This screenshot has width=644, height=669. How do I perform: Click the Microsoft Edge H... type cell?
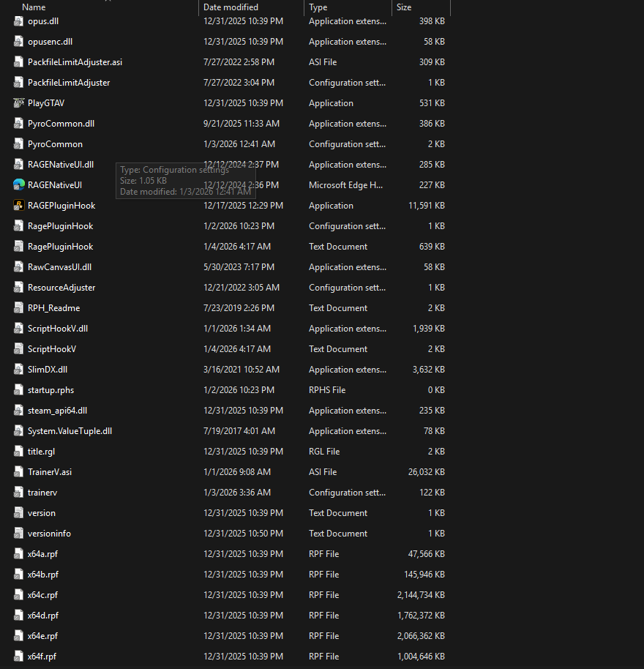point(346,184)
